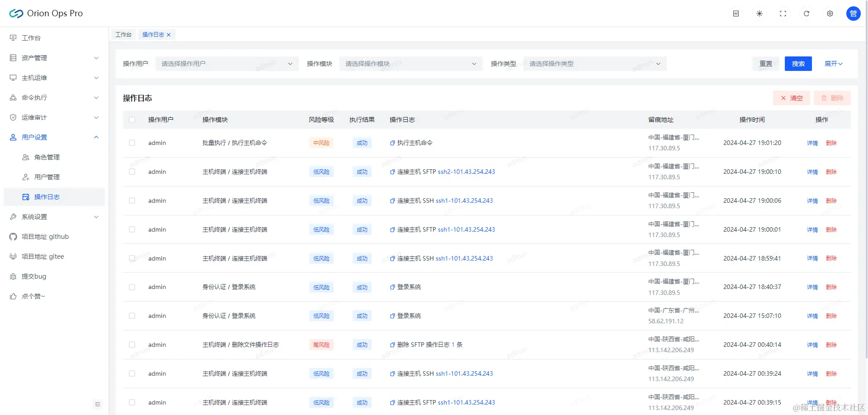Open 运维审计 sidebar menu
The width and height of the screenshot is (868, 415).
point(54,117)
